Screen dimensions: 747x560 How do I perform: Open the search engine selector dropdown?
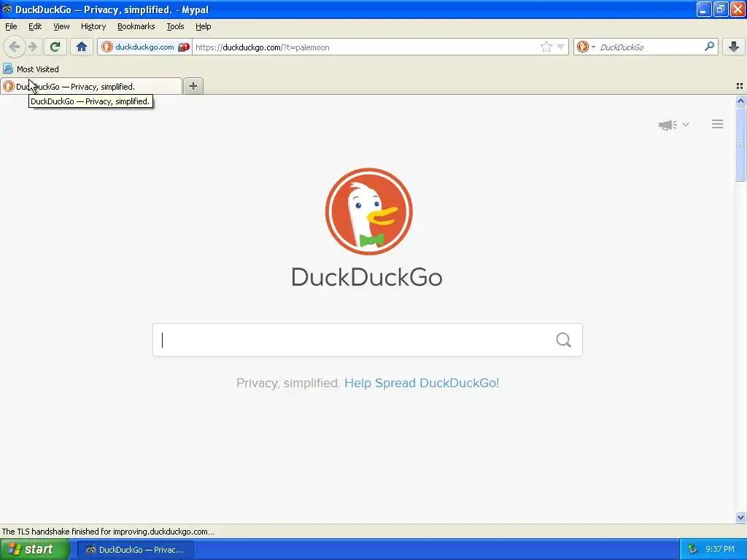586,47
